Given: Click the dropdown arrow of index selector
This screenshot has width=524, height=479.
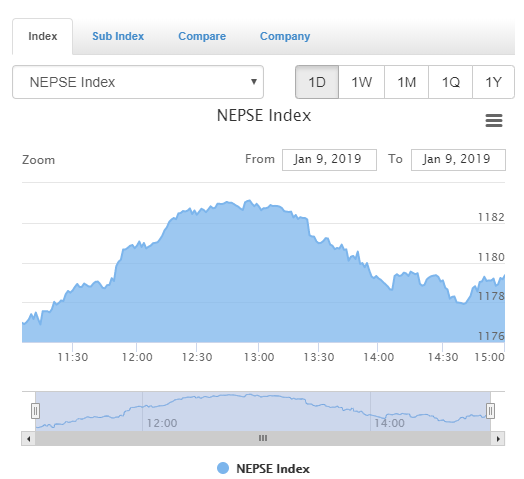Looking at the screenshot, I should (x=254, y=82).
